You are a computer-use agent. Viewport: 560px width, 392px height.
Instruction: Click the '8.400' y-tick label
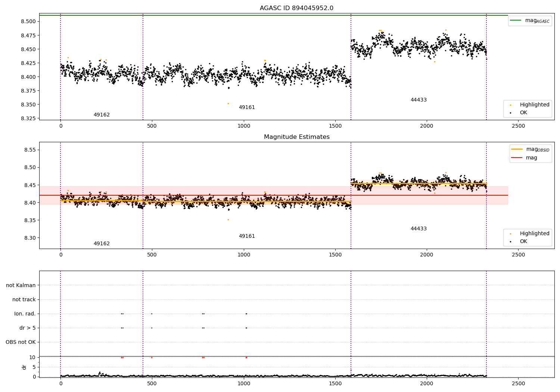[x=28, y=77]
